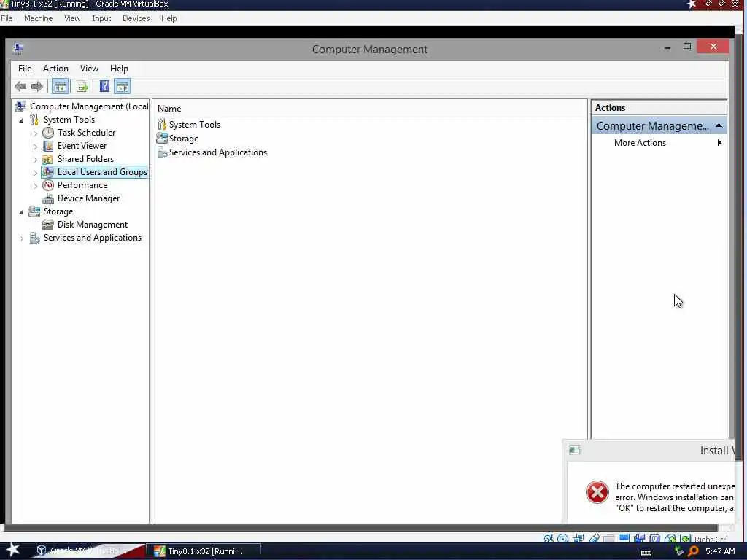Image resolution: width=747 pixels, height=560 pixels.
Task: Click the More Actions link
Action: (x=640, y=143)
